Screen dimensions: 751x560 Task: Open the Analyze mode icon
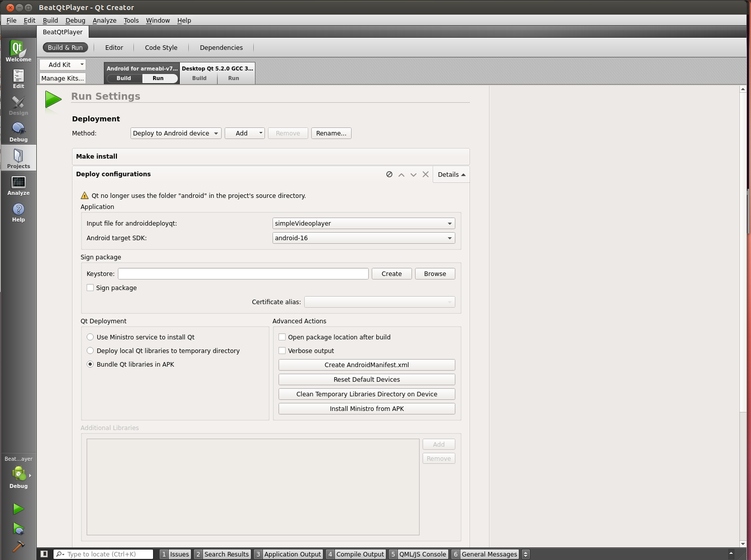pos(18,185)
